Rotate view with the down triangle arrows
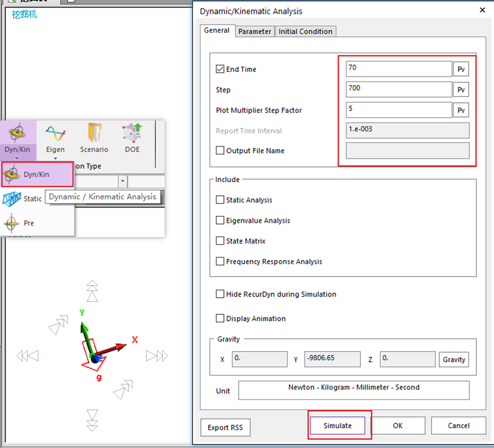This screenshot has width=494, height=448. pyautogui.click(x=93, y=420)
